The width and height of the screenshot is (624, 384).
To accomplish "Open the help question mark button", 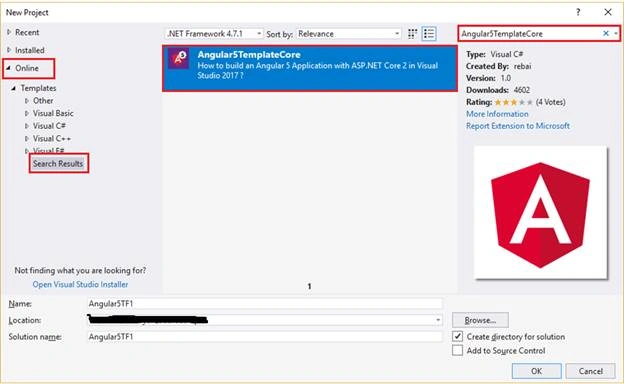I will pyautogui.click(x=578, y=12).
